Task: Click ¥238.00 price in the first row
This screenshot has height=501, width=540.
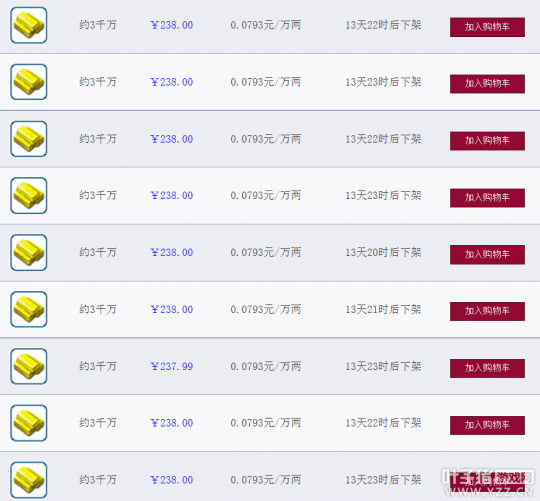Action: pos(172,25)
